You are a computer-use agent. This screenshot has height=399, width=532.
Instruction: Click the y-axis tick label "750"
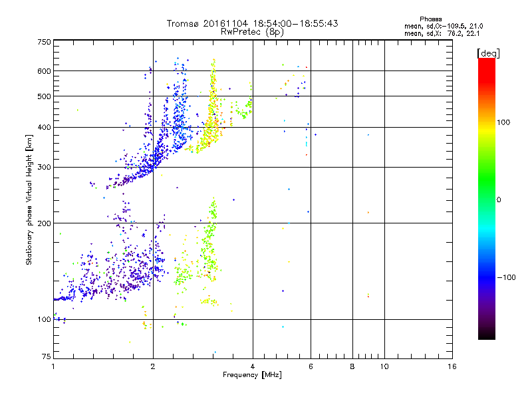(44, 42)
